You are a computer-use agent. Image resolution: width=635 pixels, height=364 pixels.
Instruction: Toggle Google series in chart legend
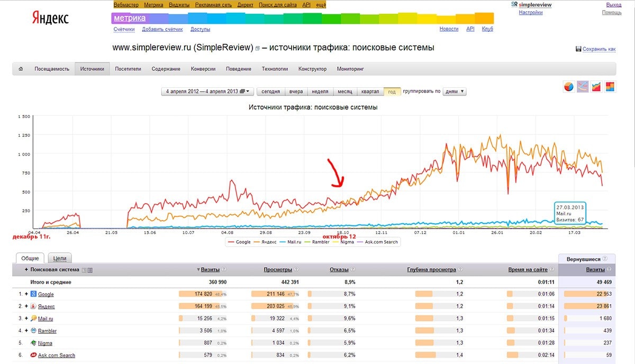tap(239, 242)
